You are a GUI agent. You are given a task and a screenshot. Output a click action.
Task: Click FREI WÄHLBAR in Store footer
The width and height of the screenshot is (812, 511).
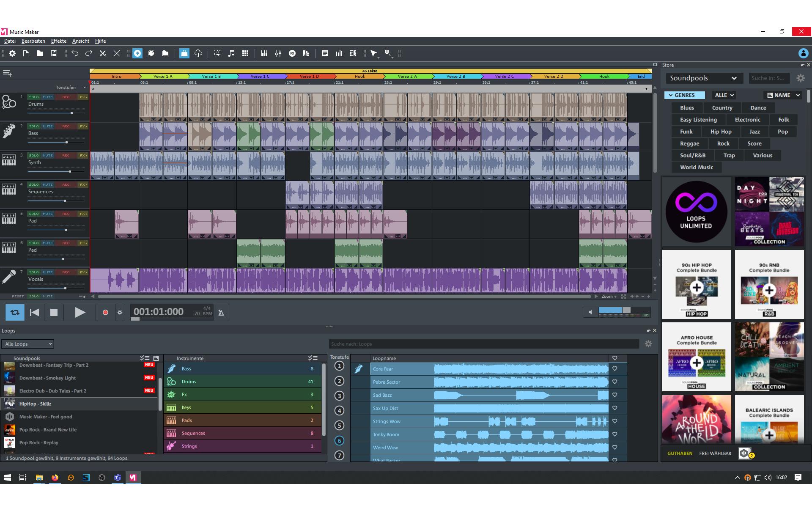tap(715, 453)
